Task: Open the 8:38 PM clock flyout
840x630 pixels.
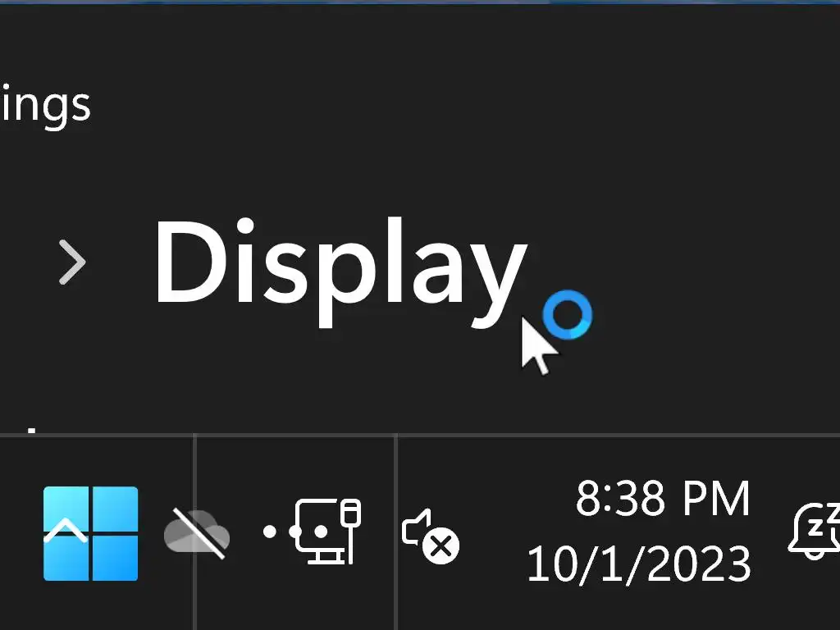Action: (663, 498)
